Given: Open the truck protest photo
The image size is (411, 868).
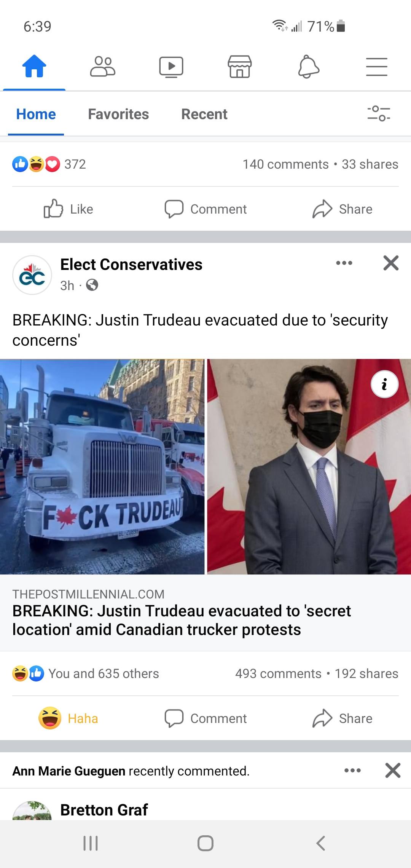Looking at the screenshot, I should coord(102,466).
